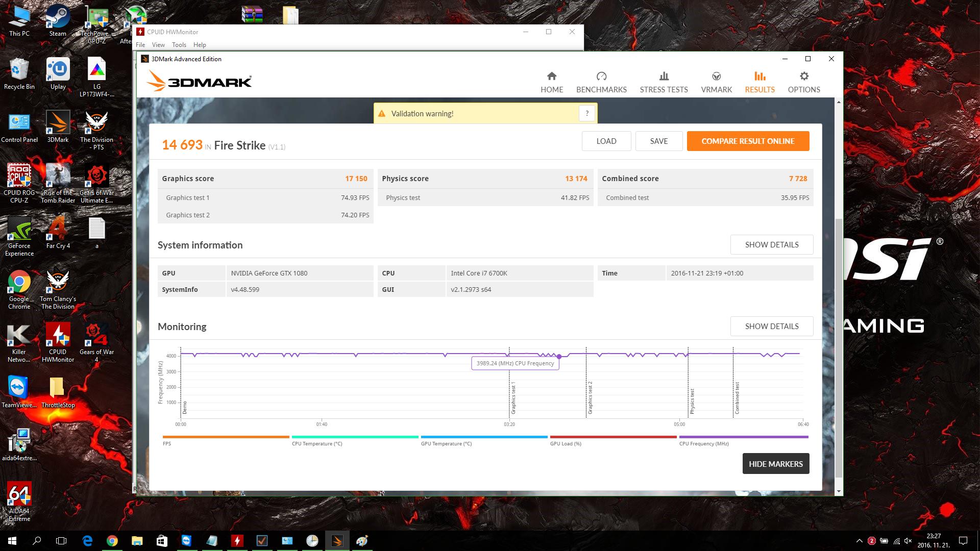Select The Division - PTS desktop icon
This screenshot has width=980, height=551.
tap(96, 131)
